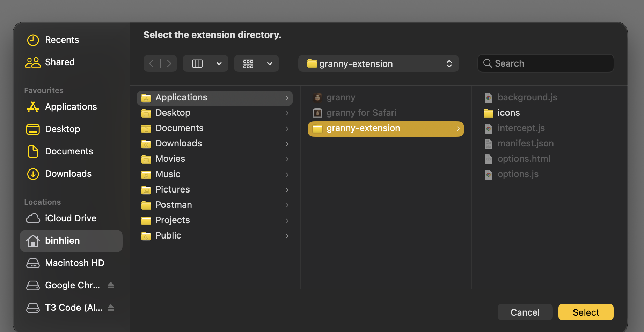This screenshot has height=332, width=644.
Task: Confirm with the Select button
Action: pos(586,312)
